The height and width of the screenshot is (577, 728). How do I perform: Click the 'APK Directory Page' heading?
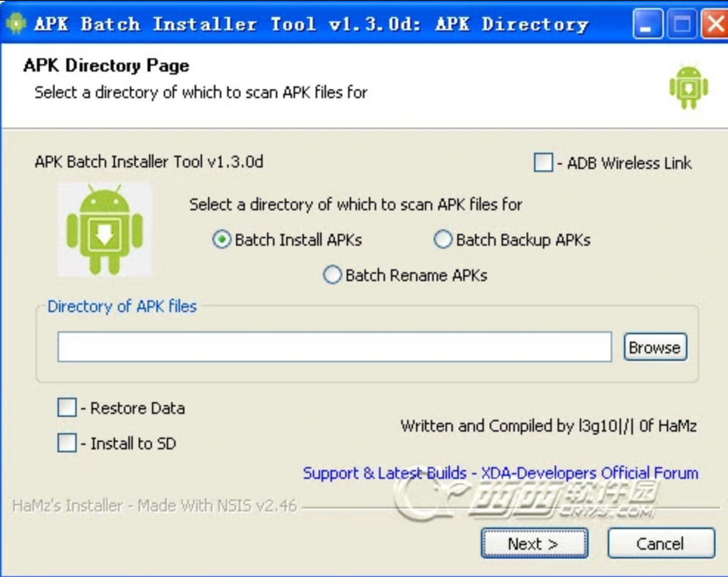(x=106, y=66)
